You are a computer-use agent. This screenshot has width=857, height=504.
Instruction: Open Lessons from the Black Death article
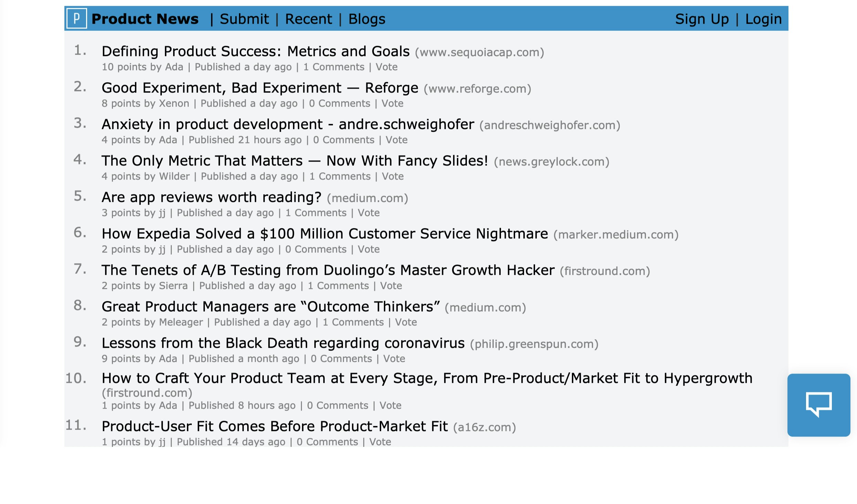(x=283, y=343)
